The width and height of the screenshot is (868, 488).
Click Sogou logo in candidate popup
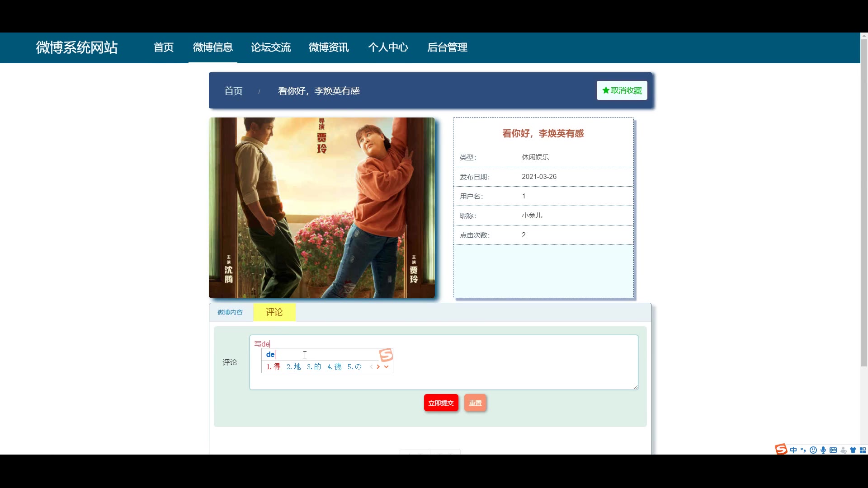tap(386, 355)
